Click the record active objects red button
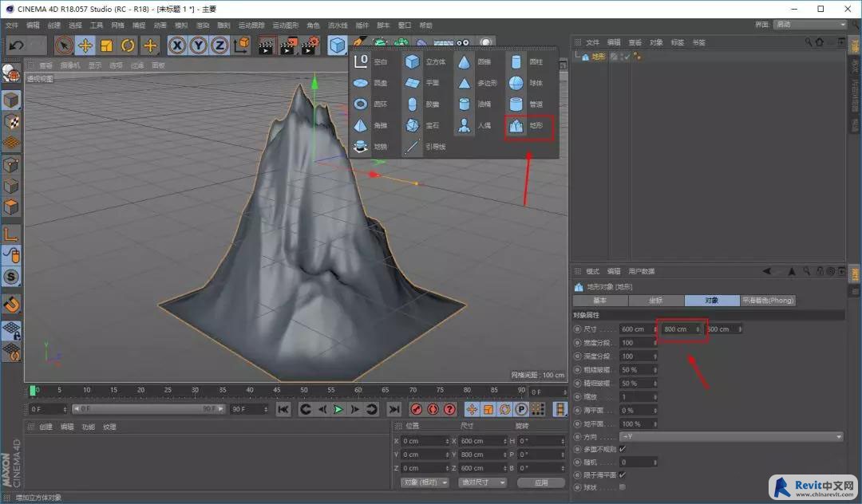 click(x=416, y=409)
